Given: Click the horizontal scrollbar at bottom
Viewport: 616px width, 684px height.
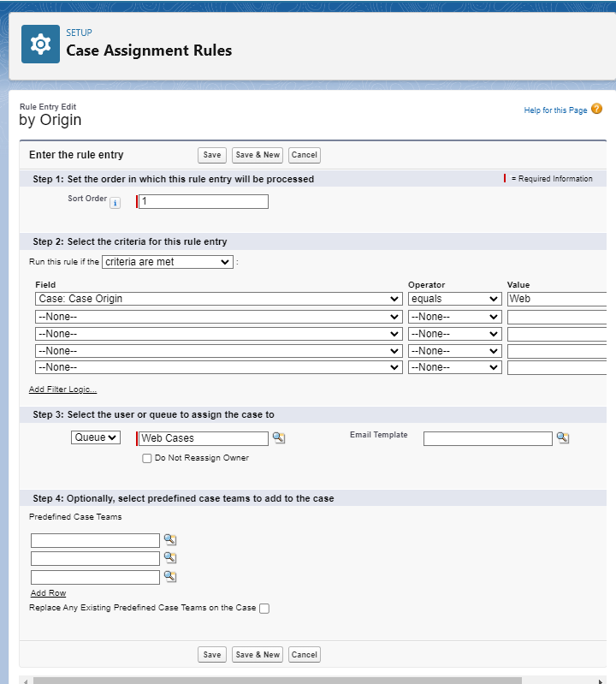Looking at the screenshot, I should point(317,681).
